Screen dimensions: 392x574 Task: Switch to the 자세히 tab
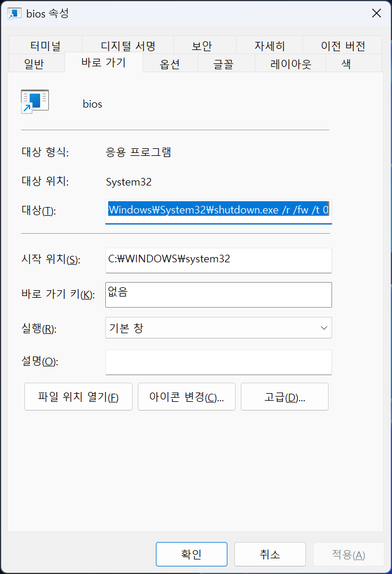(x=270, y=46)
